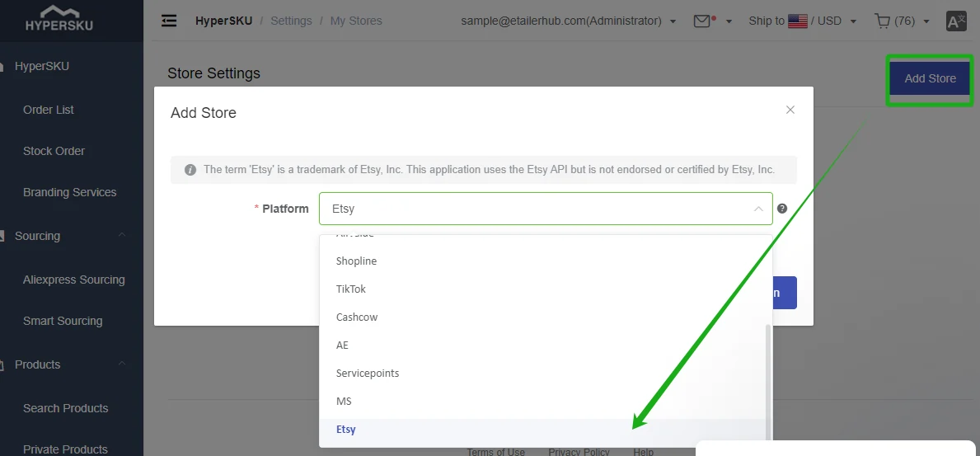This screenshot has width=980, height=456.
Task: Click the language translate icon
Action: pyautogui.click(x=956, y=21)
